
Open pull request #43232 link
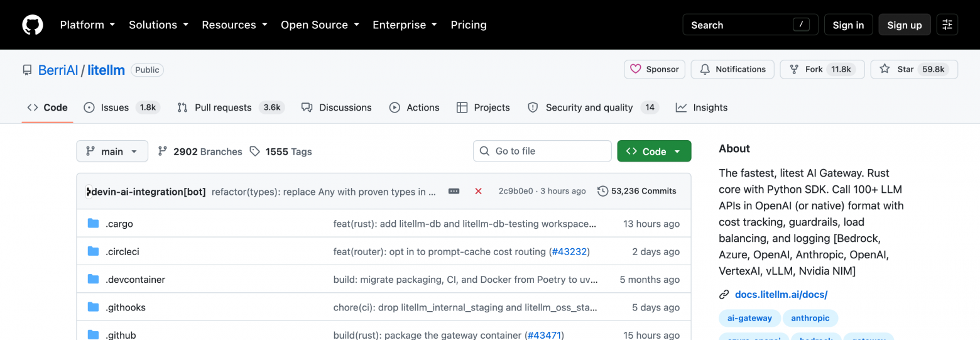click(569, 251)
